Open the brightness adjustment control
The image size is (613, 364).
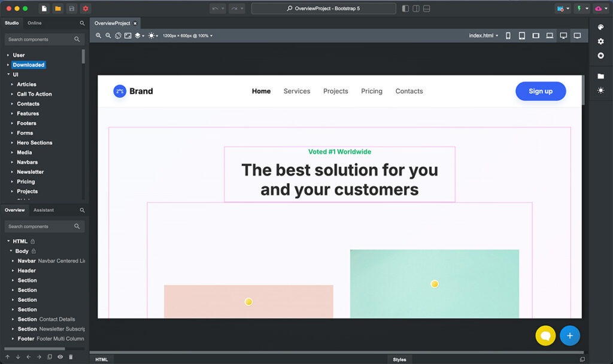(152, 35)
